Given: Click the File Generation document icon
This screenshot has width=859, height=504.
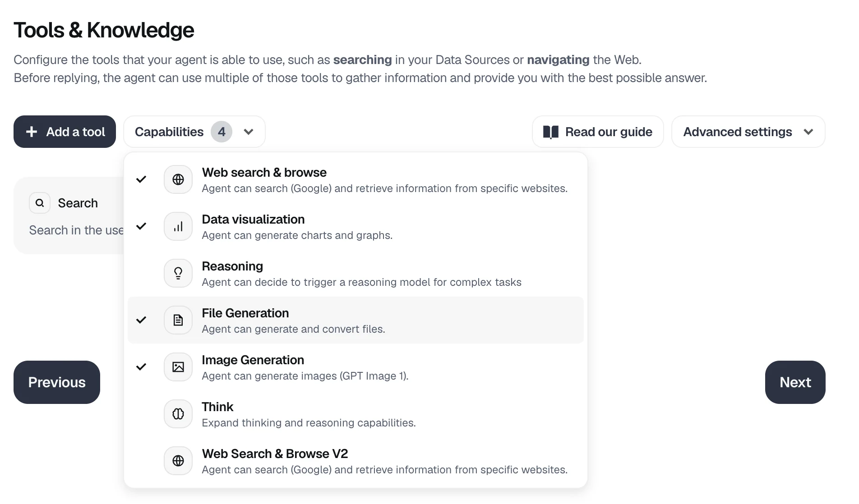Looking at the screenshot, I should click(x=178, y=320).
